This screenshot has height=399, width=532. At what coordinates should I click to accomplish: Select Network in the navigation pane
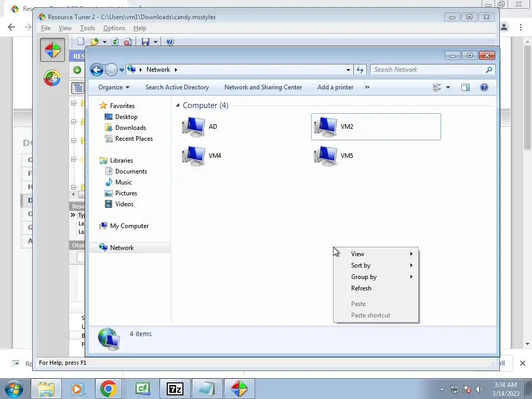point(129,248)
